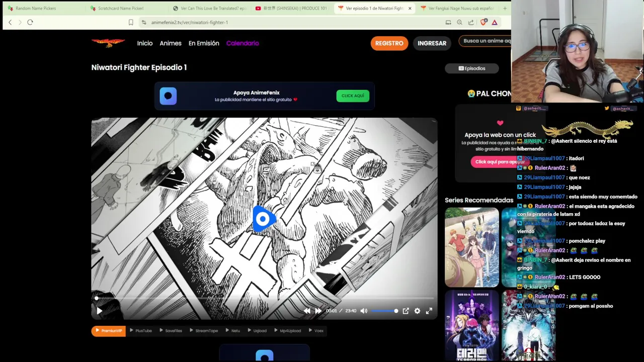Click the 00:01 / 23:40 video time display

pyautogui.click(x=341, y=311)
